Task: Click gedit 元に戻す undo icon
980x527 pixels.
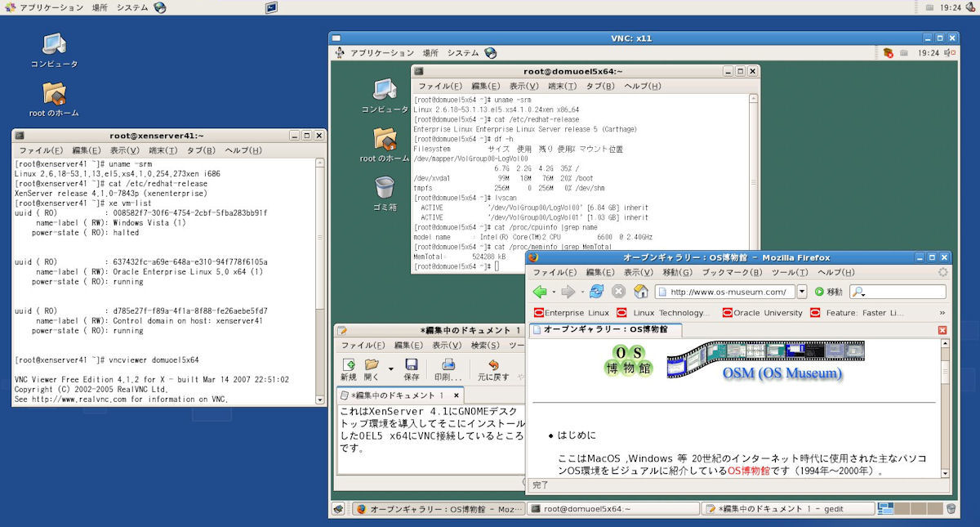Action: tap(493, 370)
